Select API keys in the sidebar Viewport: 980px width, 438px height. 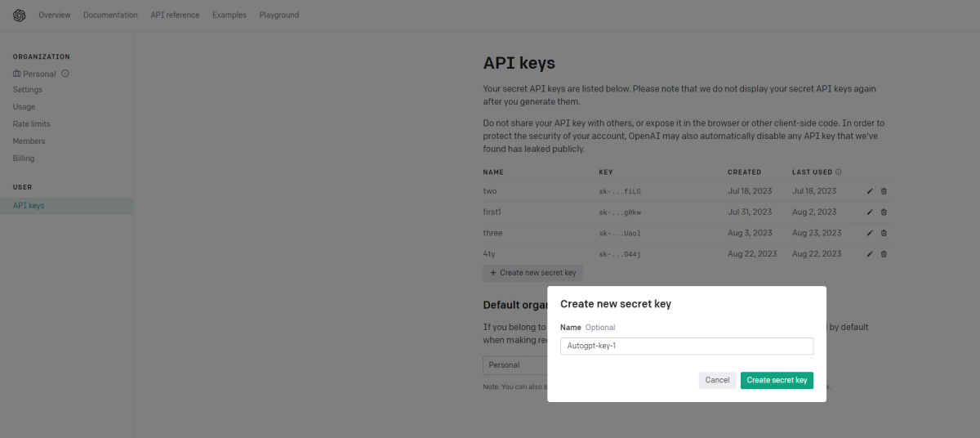tap(67, 206)
